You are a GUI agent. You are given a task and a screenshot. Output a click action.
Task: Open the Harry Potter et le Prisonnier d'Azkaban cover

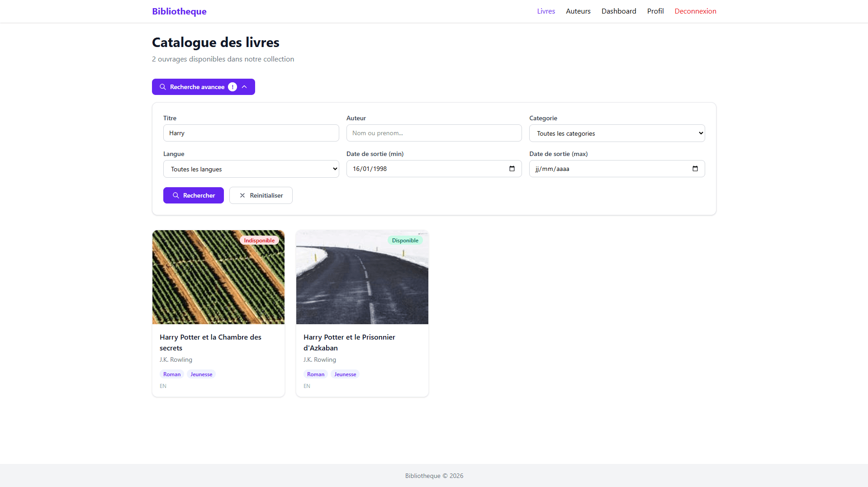(x=362, y=277)
